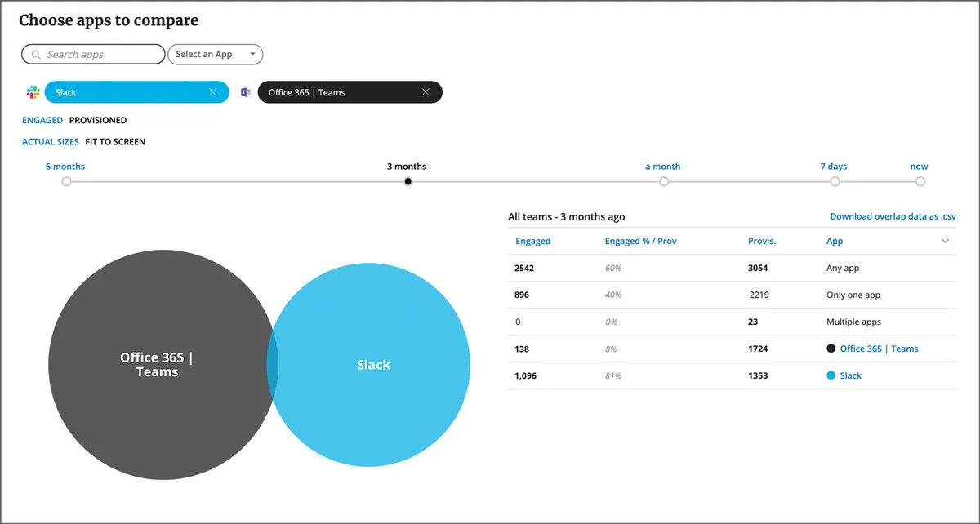The width and height of the screenshot is (980, 524).
Task: Select the 6 months timeline point
Action: point(67,181)
